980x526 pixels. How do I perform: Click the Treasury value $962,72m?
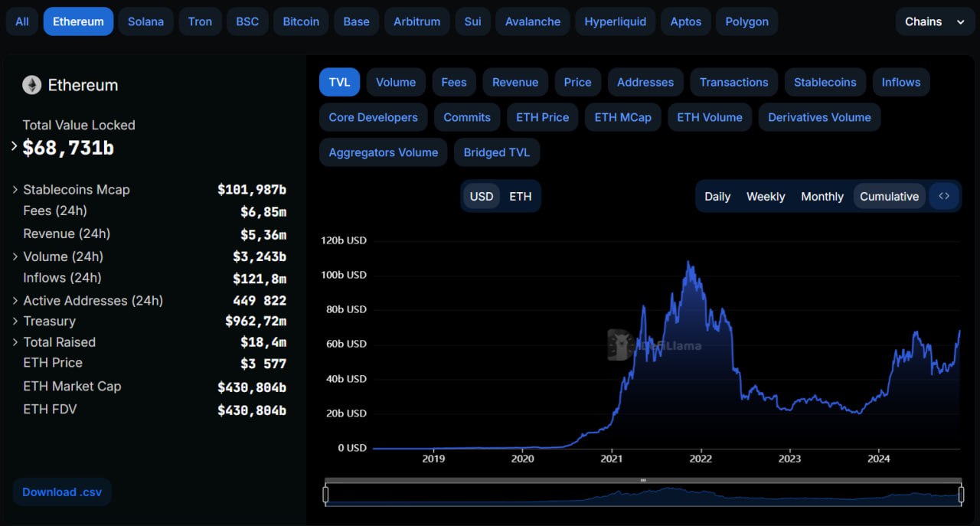256,322
